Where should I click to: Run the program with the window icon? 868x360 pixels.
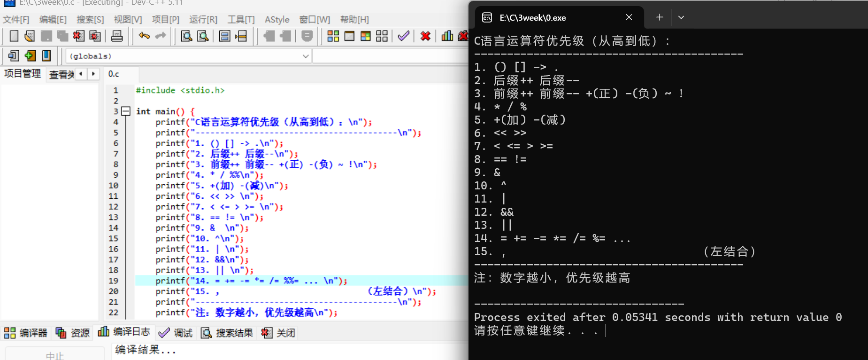point(349,36)
